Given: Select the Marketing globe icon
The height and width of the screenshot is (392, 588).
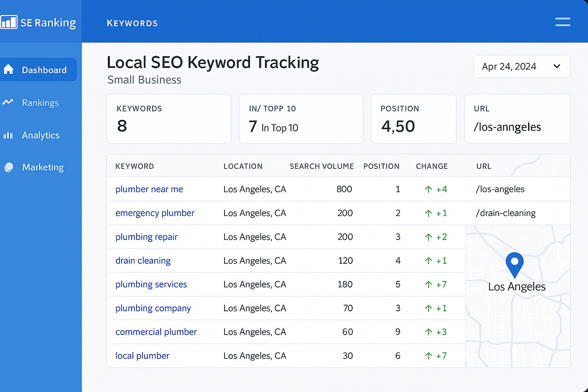Looking at the screenshot, I should [8, 167].
